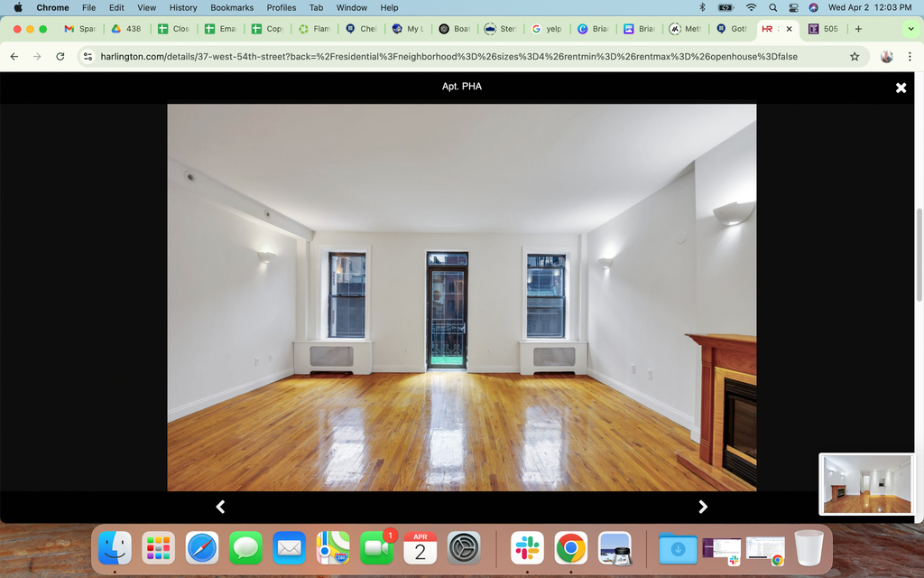
Task: Open Finder from the Dock
Action: pyautogui.click(x=115, y=548)
